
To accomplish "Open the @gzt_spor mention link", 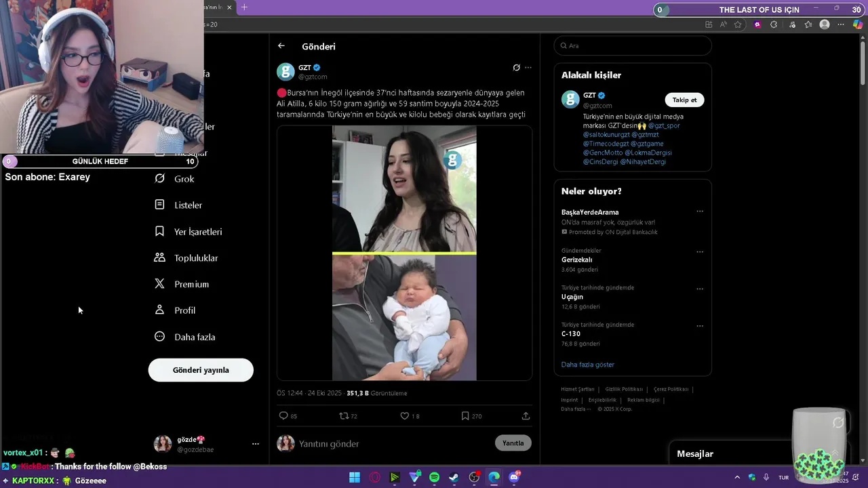I will (664, 125).
